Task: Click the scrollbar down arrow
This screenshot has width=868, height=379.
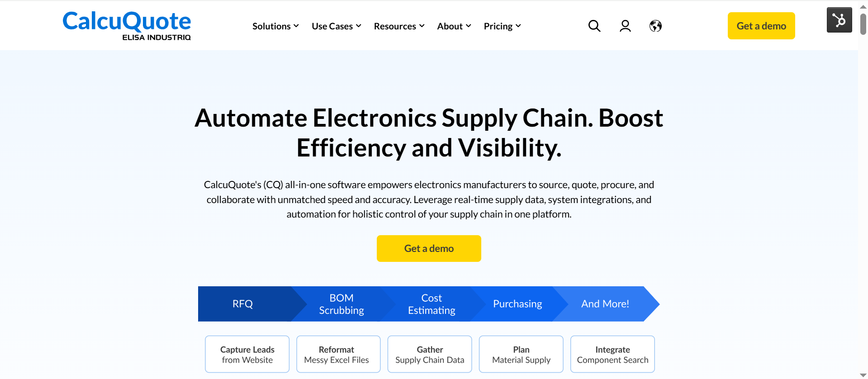Action: pos(863,375)
